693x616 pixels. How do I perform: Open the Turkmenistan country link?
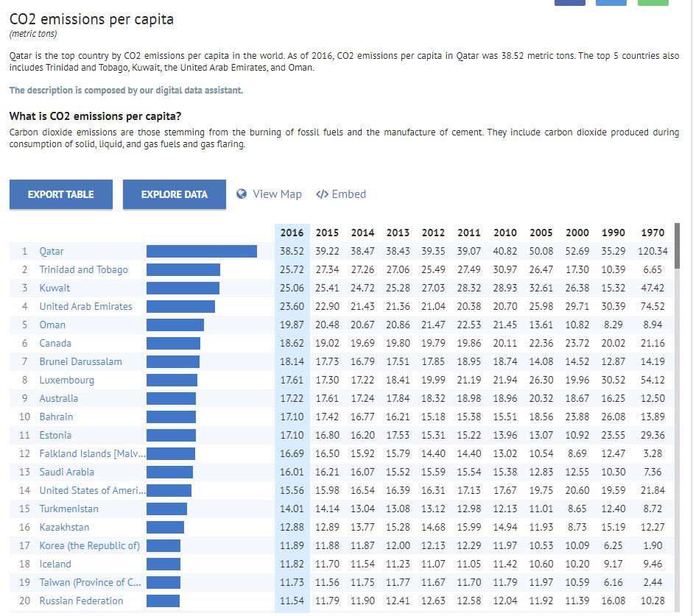[69, 509]
